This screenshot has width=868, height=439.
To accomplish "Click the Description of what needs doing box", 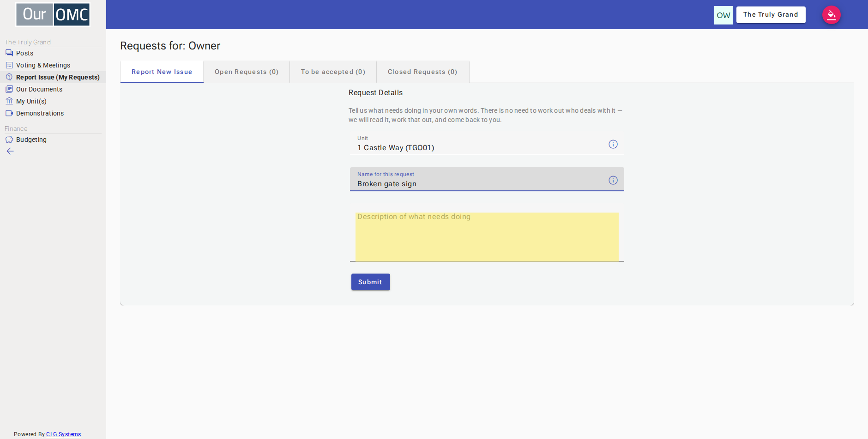I will coord(487,237).
